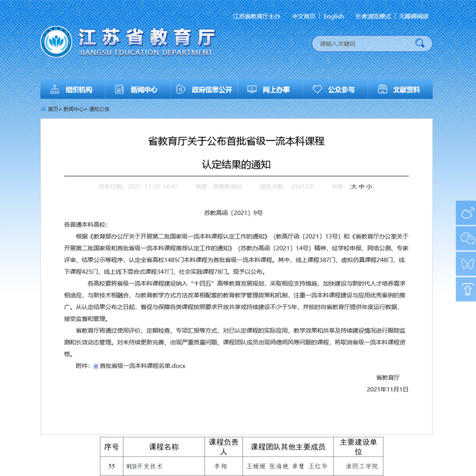
Task: Go to 新闻中心 in the breadcrumb
Action: click(x=73, y=109)
